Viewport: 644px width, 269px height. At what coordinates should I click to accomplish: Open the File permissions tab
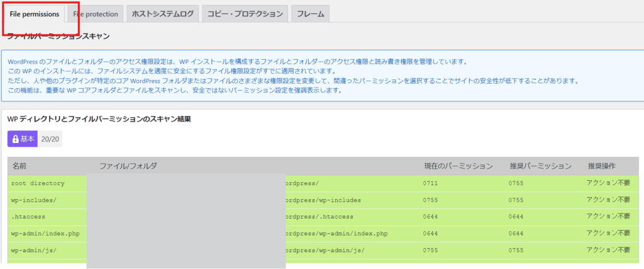(35, 14)
